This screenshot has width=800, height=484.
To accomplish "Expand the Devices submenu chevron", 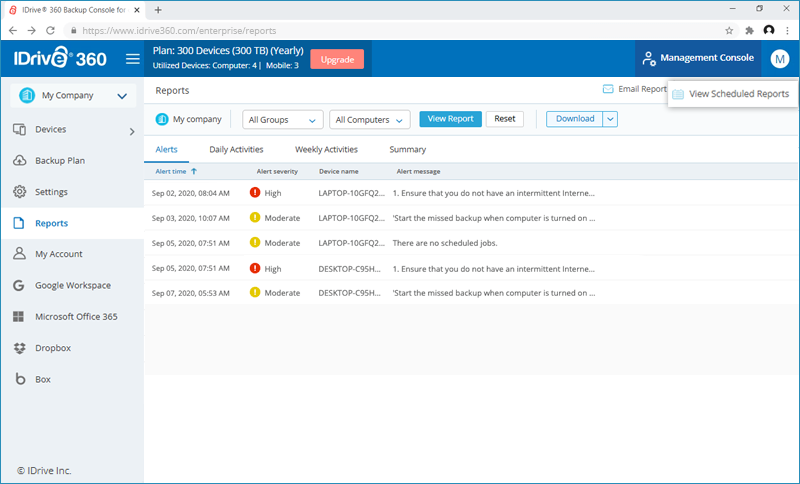I will pos(132,131).
